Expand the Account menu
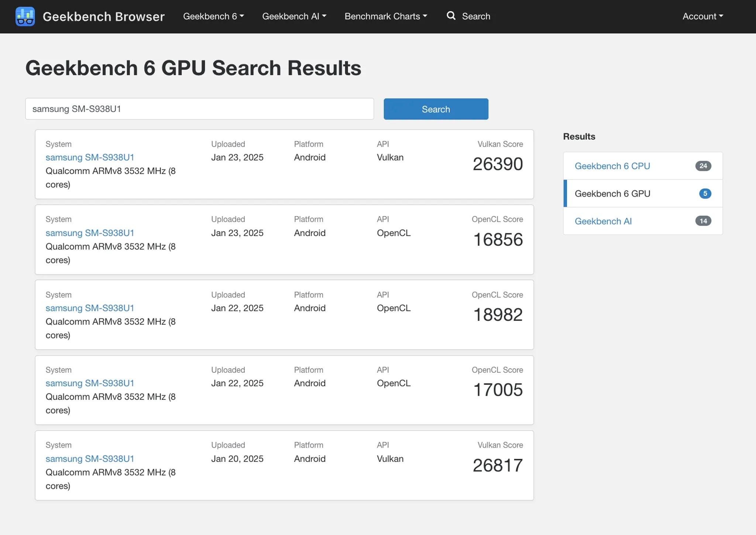756x535 pixels. pyautogui.click(x=702, y=17)
